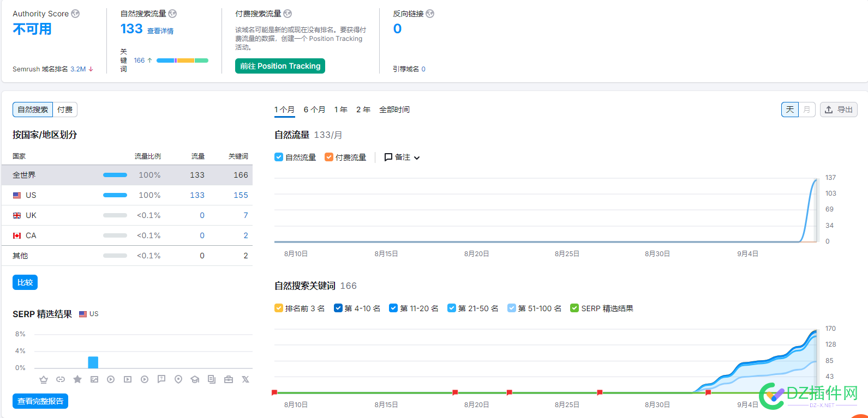Screen dimensions: 868x418
Task: Switch to 付费 search toggle
Action: 65,110
